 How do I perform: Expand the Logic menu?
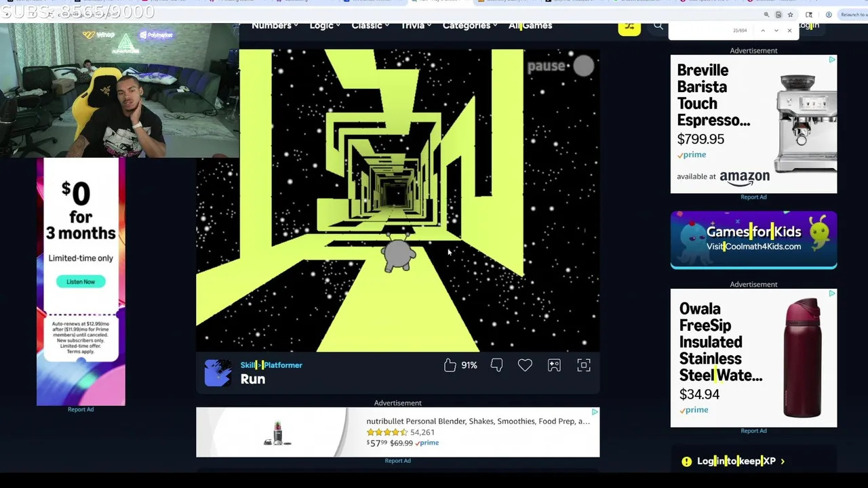pos(325,26)
